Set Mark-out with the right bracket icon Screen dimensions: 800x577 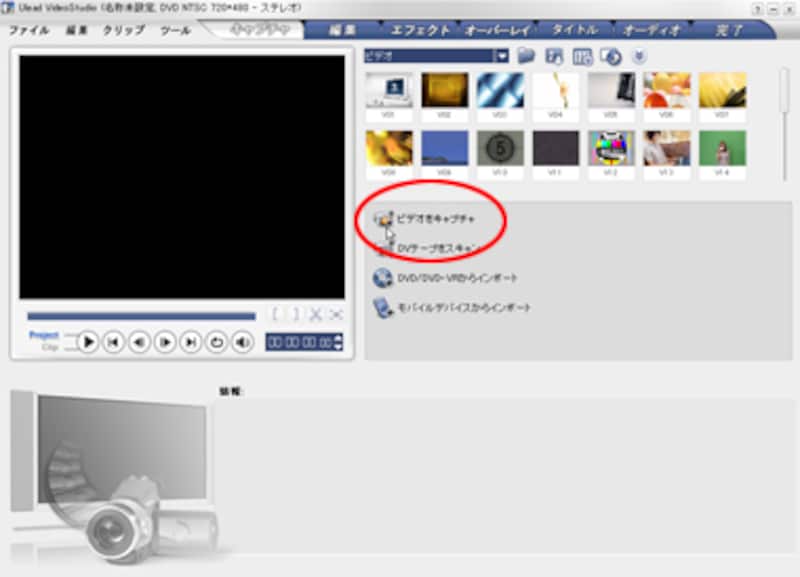[295, 314]
